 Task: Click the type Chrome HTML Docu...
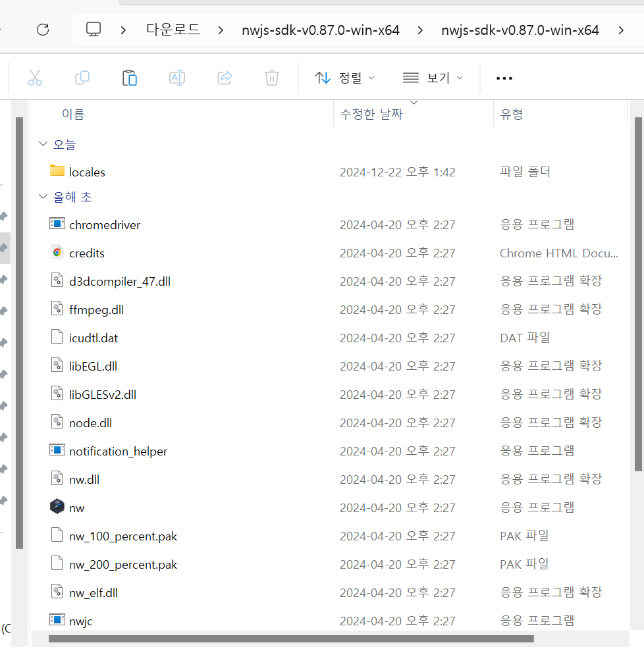558,253
